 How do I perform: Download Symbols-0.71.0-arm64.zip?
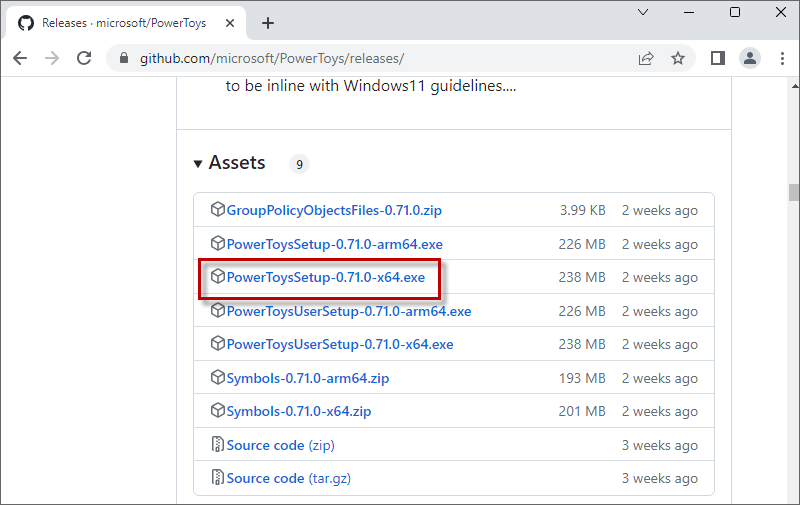pyautogui.click(x=308, y=378)
